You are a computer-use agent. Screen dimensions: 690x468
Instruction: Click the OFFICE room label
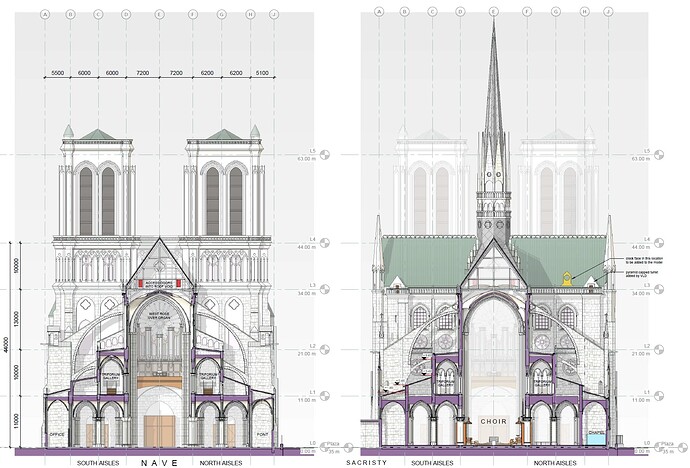(x=57, y=434)
